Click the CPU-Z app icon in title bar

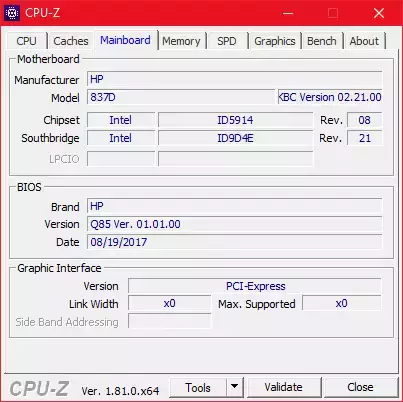[x=12, y=13]
